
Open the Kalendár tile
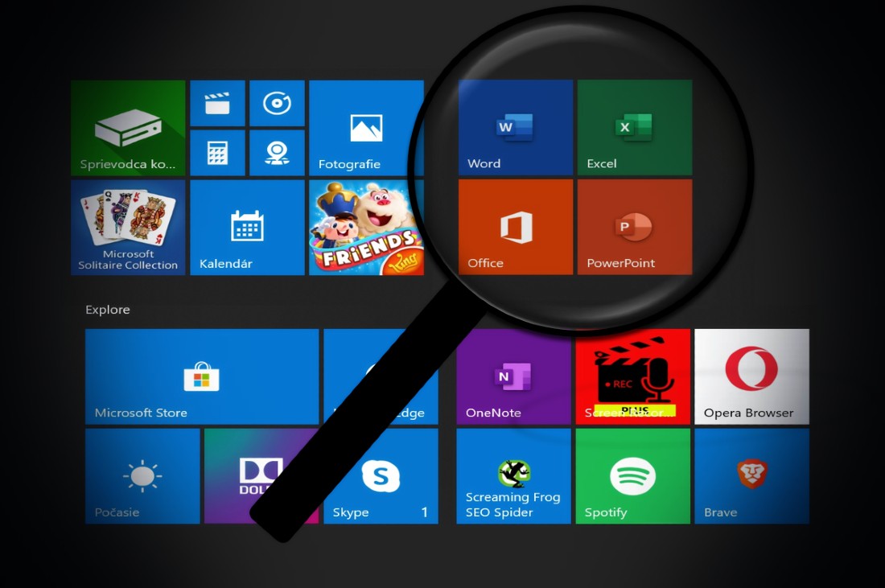[x=247, y=228]
